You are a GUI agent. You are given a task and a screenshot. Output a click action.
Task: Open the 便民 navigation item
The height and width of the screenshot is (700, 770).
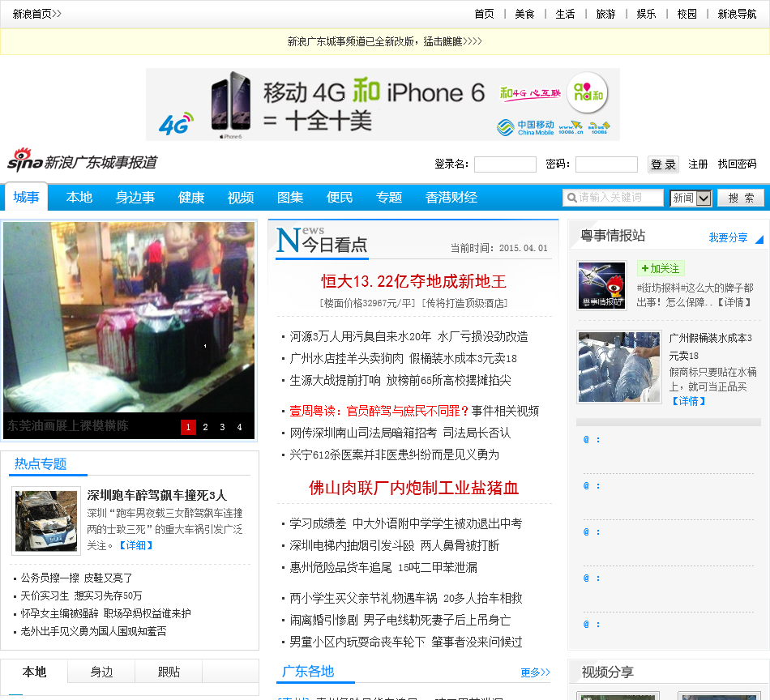tap(340, 198)
